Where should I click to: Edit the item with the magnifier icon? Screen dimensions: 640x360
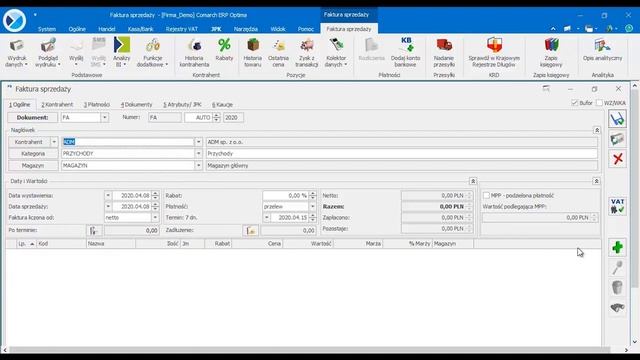click(x=617, y=267)
